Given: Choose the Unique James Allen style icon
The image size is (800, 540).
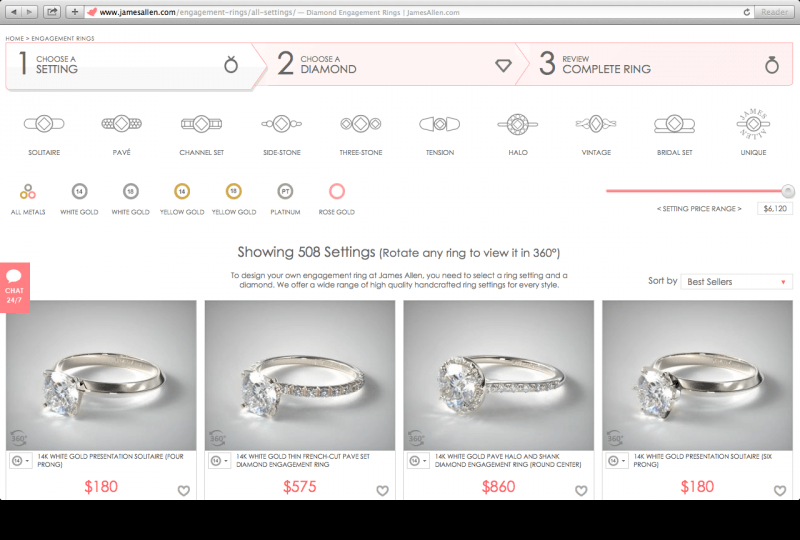Looking at the screenshot, I should pos(753,124).
